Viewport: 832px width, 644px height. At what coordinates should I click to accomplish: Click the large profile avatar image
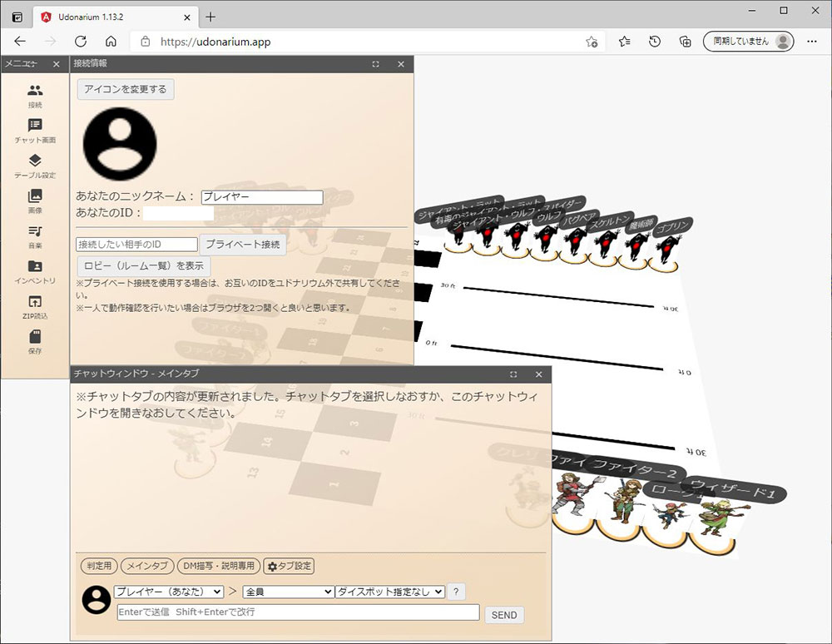[x=120, y=144]
